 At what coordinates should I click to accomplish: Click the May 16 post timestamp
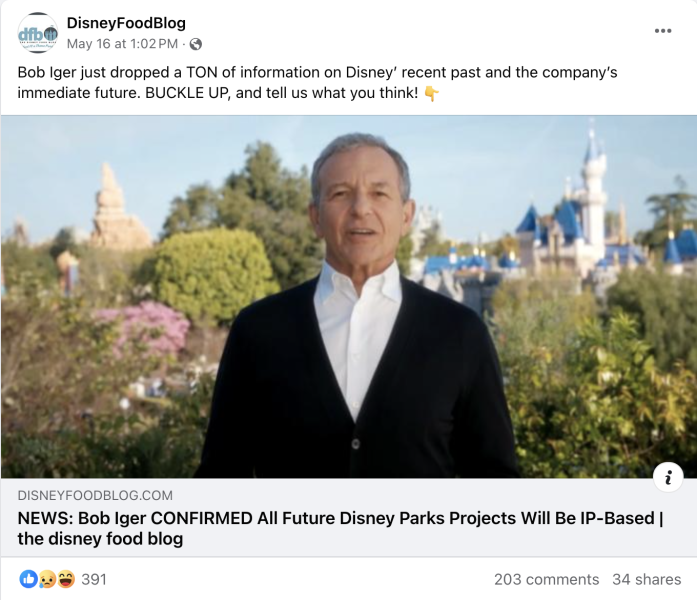click(122, 44)
